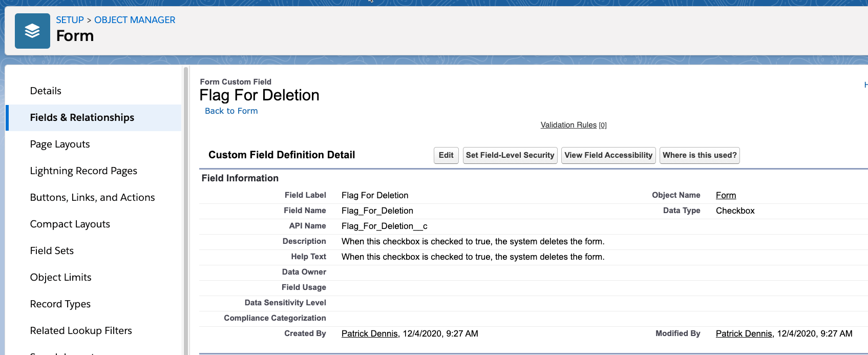This screenshot has width=868, height=355.
Task: Click the Custom Field Definition Detail heading
Action: (x=282, y=155)
